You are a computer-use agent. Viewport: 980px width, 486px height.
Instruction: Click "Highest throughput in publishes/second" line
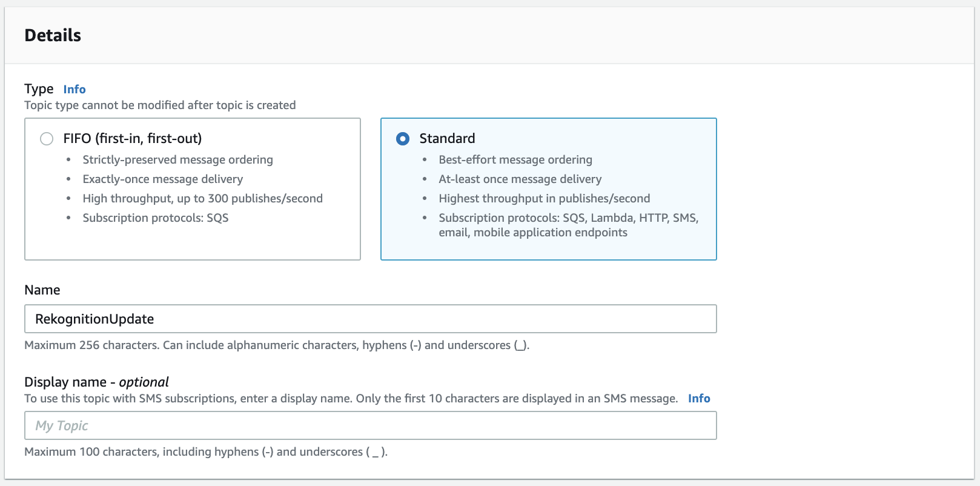544,198
